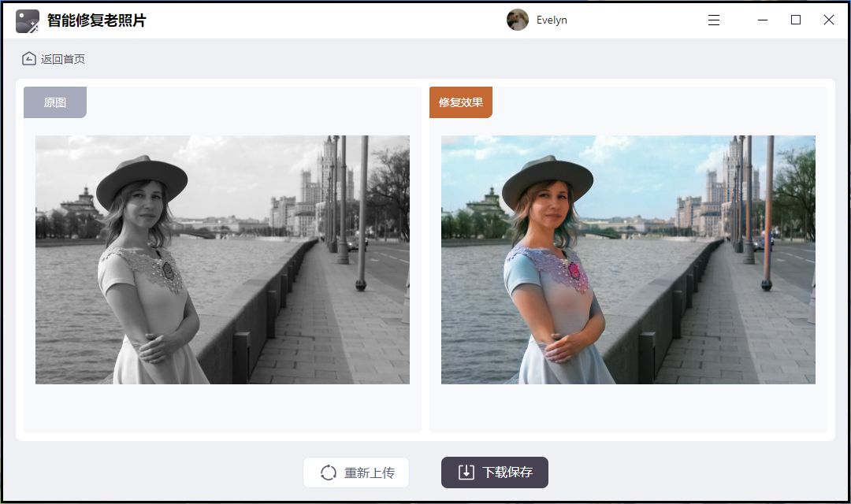This screenshot has height=504, width=851.
Task: Click the app logo icon beside 智能修复老照片
Action: pyautogui.click(x=28, y=21)
